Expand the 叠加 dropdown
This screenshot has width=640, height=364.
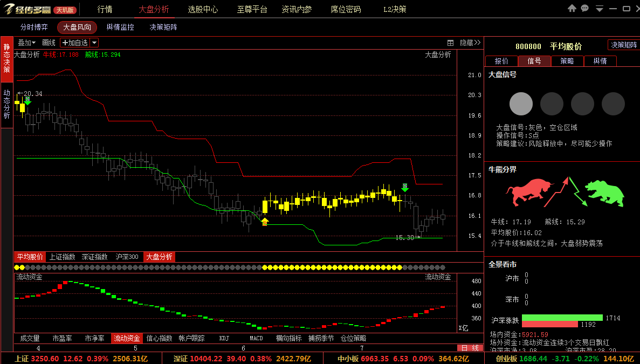[x=26, y=43]
